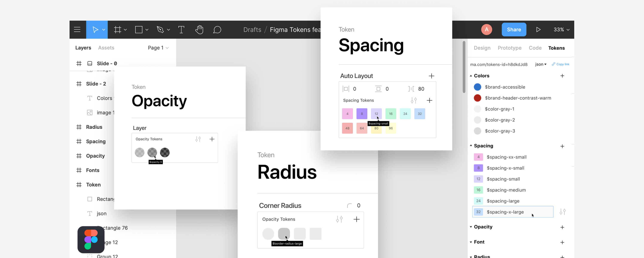Screen dimensions: 644x258
Task: Select the Pen tool
Action: [x=161, y=29]
